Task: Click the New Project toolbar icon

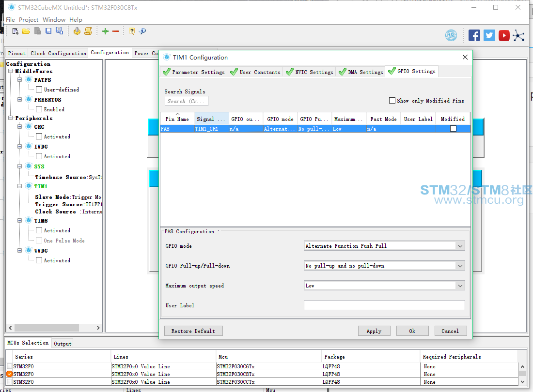Action: pos(16,31)
